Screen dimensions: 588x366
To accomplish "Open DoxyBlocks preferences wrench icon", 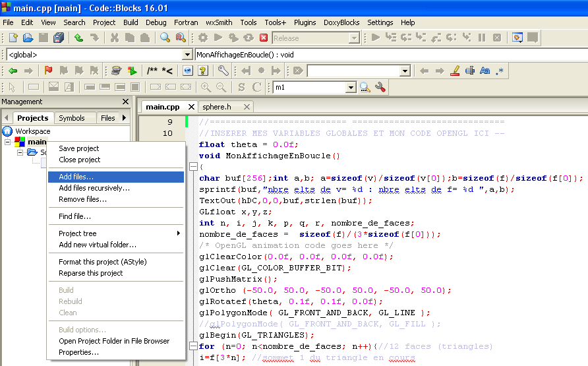I will [223, 71].
